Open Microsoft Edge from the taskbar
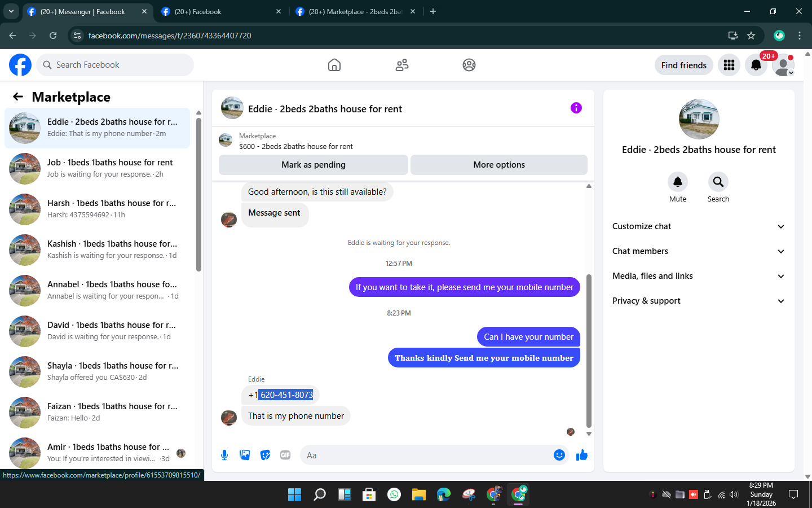 (444, 494)
